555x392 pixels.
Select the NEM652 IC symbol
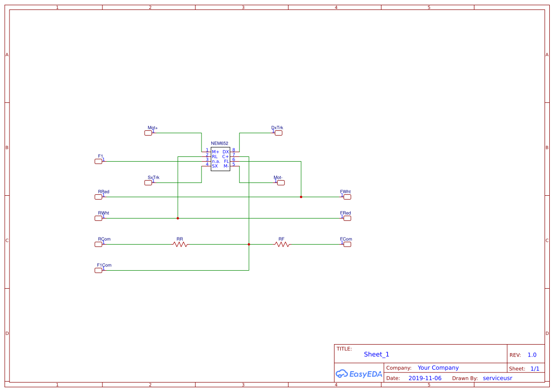pyautogui.click(x=220, y=160)
